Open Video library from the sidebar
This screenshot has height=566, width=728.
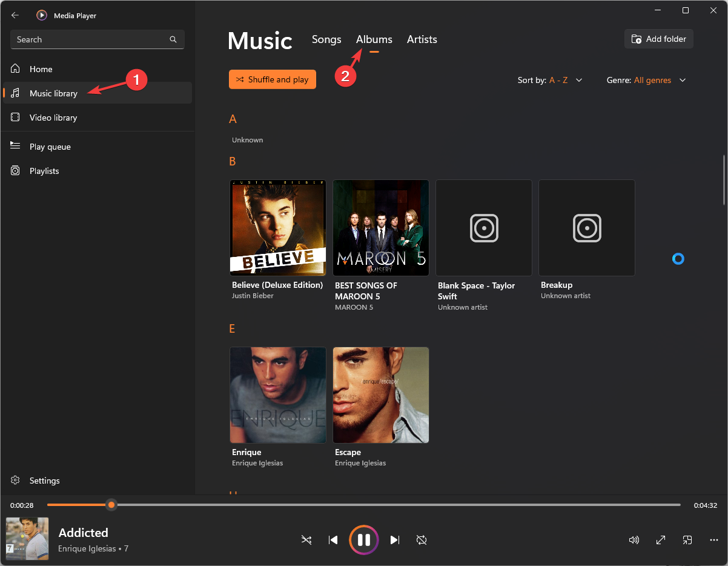[x=98, y=118]
